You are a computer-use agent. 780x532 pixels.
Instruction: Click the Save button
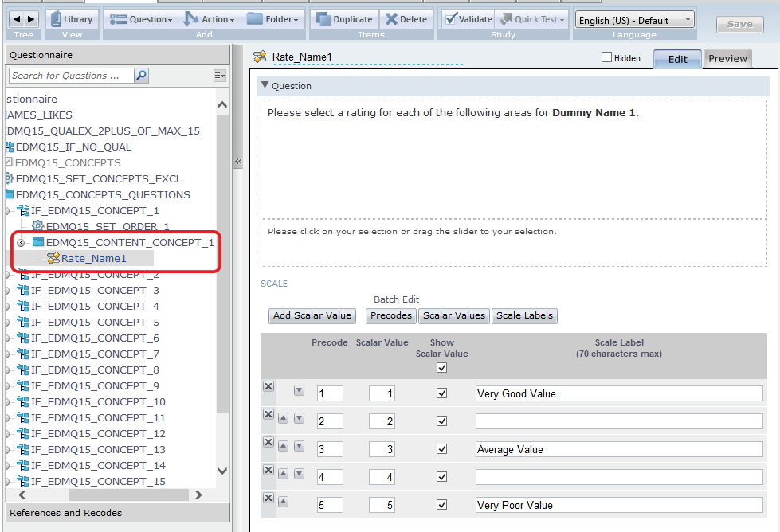pos(739,25)
